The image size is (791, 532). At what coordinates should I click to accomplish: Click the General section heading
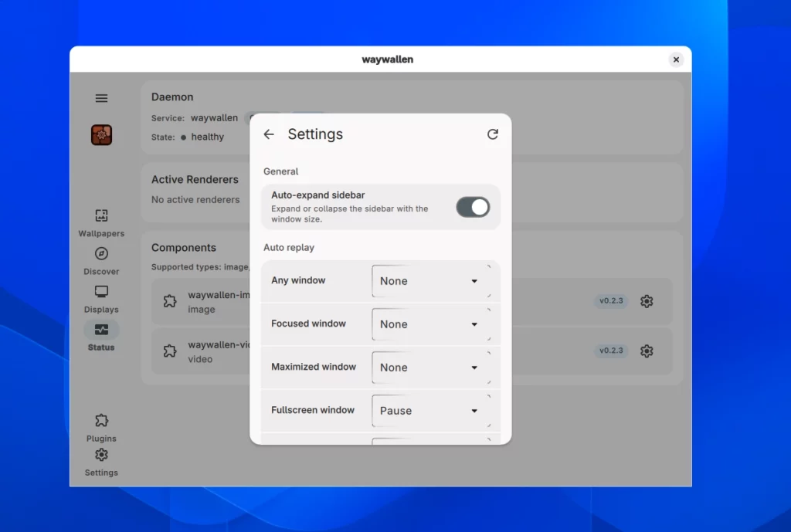tap(280, 171)
